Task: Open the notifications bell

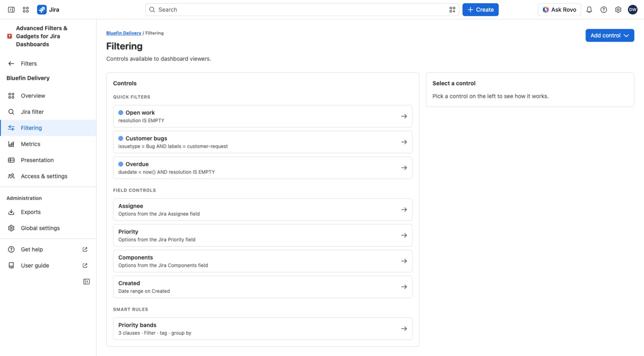Action: tap(589, 10)
